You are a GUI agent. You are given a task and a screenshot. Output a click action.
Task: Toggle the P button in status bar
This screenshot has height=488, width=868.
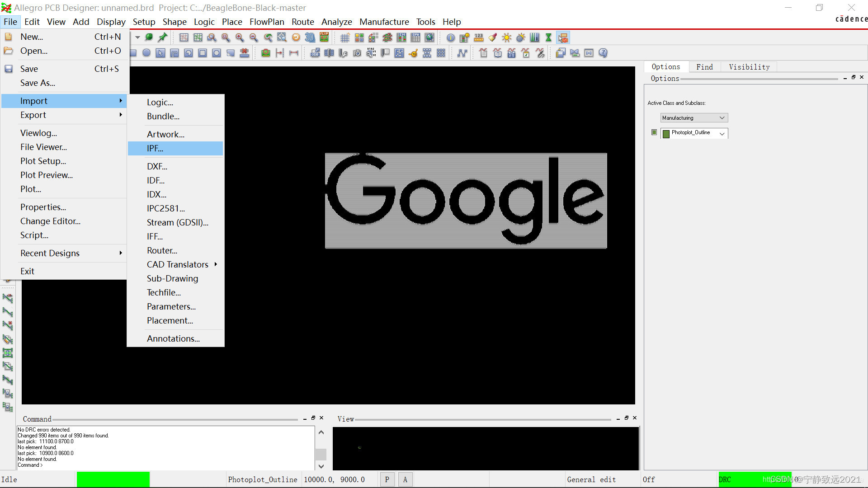(x=387, y=479)
